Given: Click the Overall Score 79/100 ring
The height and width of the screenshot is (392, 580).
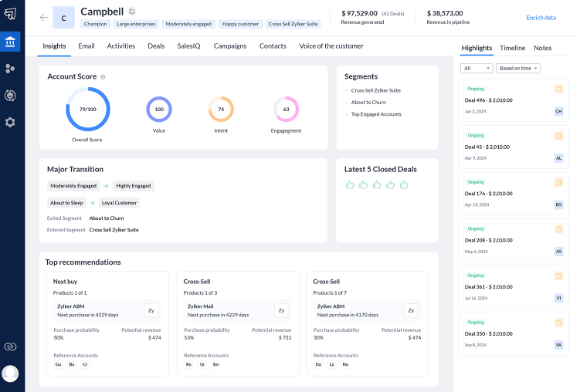Looking at the screenshot, I should (87, 109).
